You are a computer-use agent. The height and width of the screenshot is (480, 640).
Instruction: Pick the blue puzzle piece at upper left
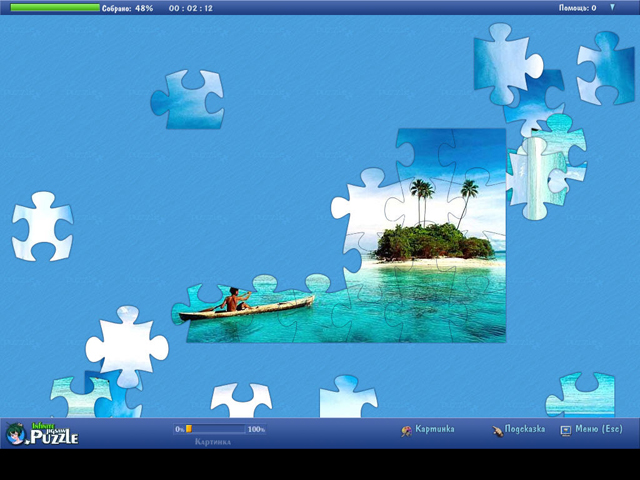pos(188,98)
